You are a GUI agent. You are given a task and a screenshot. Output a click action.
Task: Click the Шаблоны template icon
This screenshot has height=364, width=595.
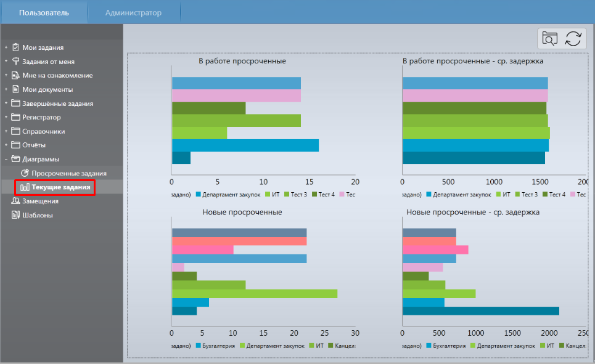16,215
